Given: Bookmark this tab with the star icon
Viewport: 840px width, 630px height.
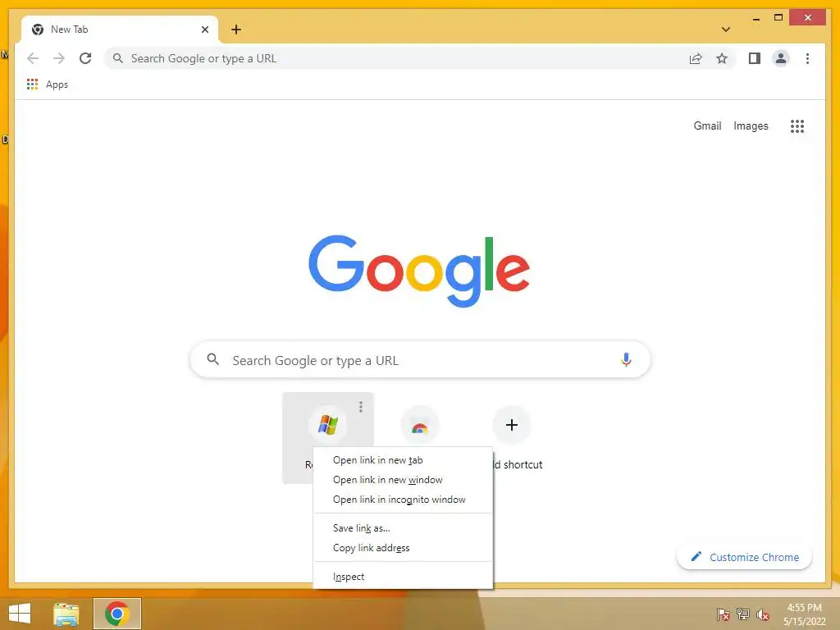Looking at the screenshot, I should point(722,58).
